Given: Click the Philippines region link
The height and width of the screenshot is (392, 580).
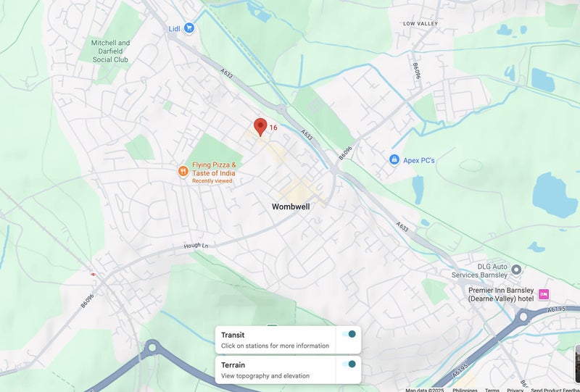Looking at the screenshot, I should click(x=465, y=390).
